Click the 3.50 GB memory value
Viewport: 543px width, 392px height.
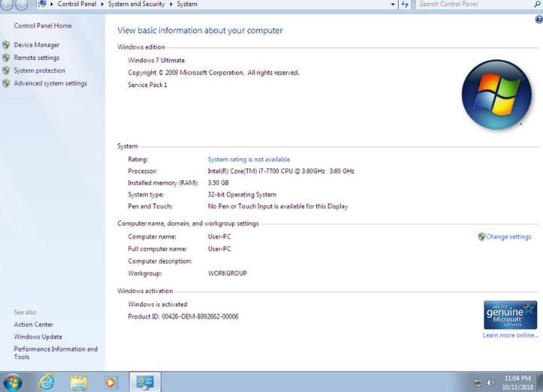(x=218, y=182)
